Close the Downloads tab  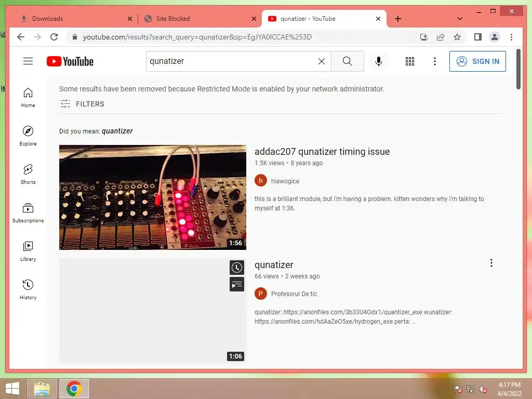[129, 19]
